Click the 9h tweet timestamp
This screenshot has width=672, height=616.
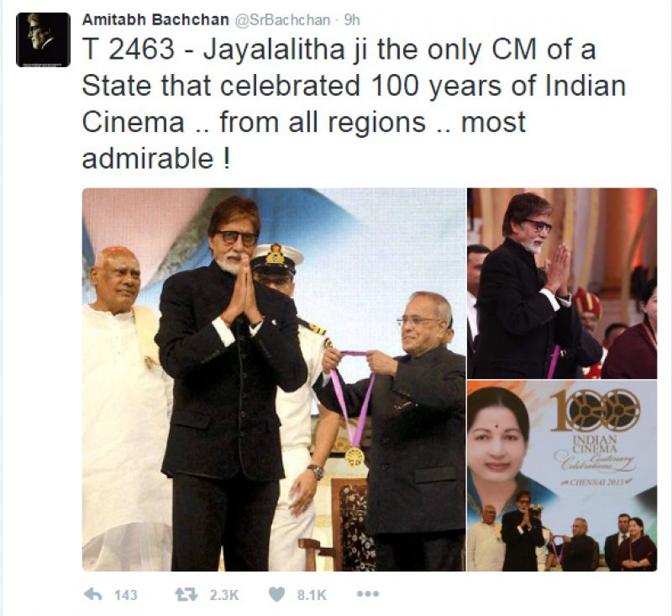click(x=352, y=20)
